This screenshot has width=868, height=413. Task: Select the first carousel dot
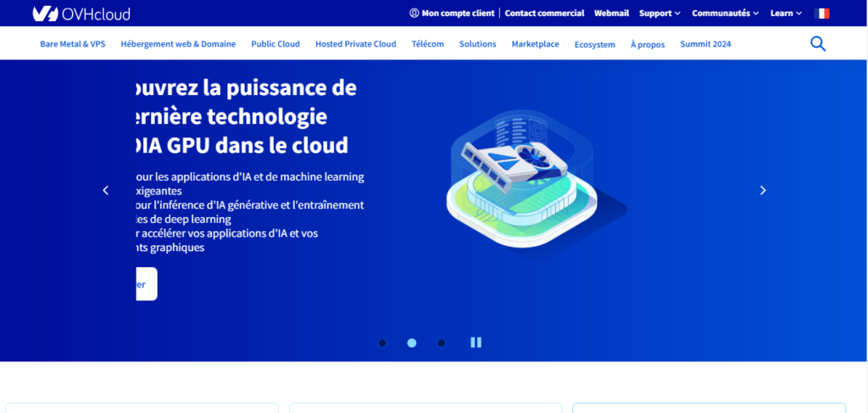pyautogui.click(x=382, y=343)
